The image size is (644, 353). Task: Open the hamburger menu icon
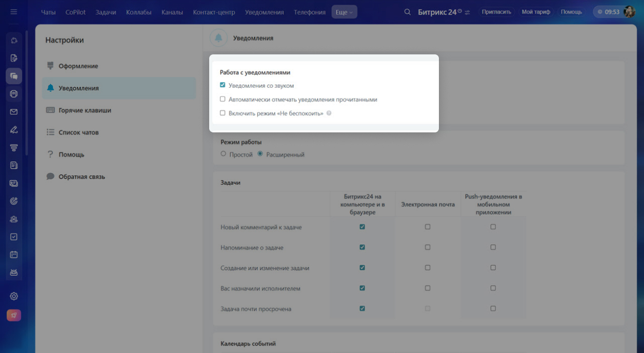tap(14, 12)
